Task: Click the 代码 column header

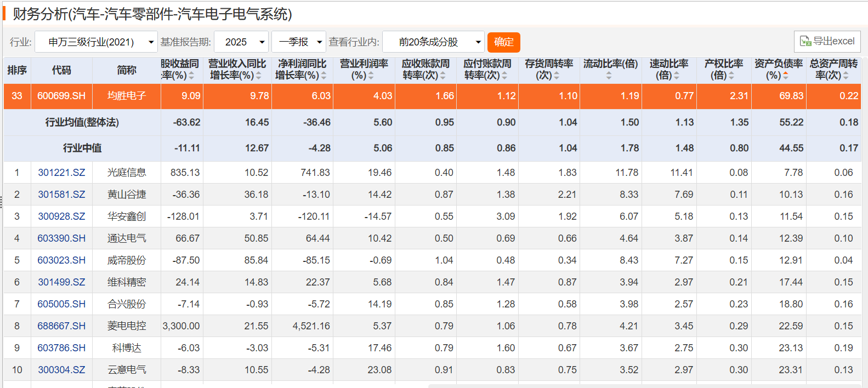Action: (x=61, y=70)
